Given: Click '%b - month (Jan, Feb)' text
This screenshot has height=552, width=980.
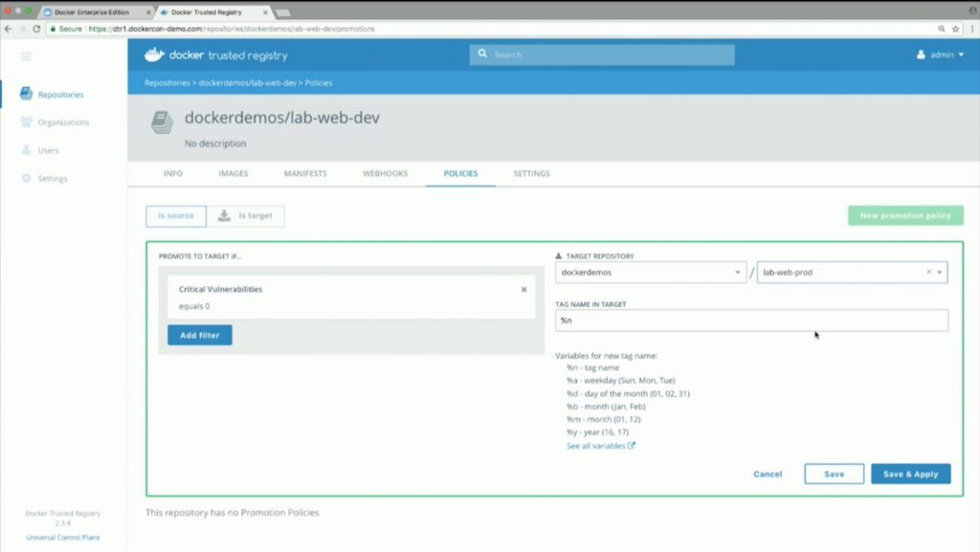Looking at the screenshot, I should click(x=606, y=407).
